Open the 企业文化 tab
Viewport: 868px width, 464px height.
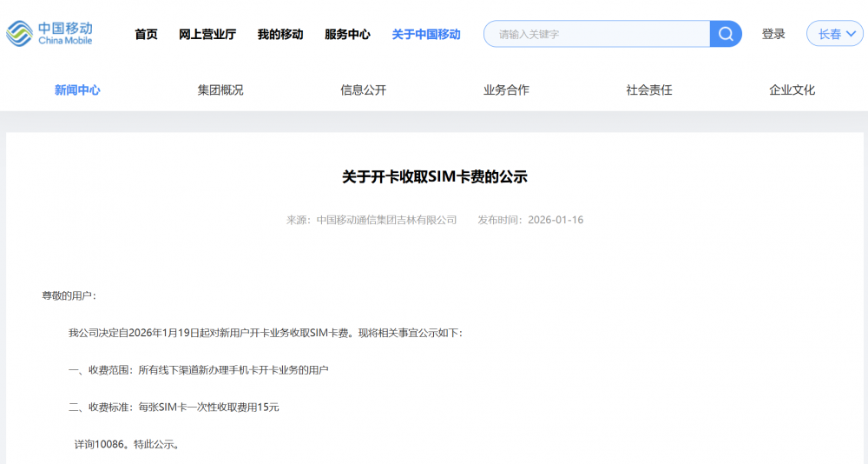point(792,89)
